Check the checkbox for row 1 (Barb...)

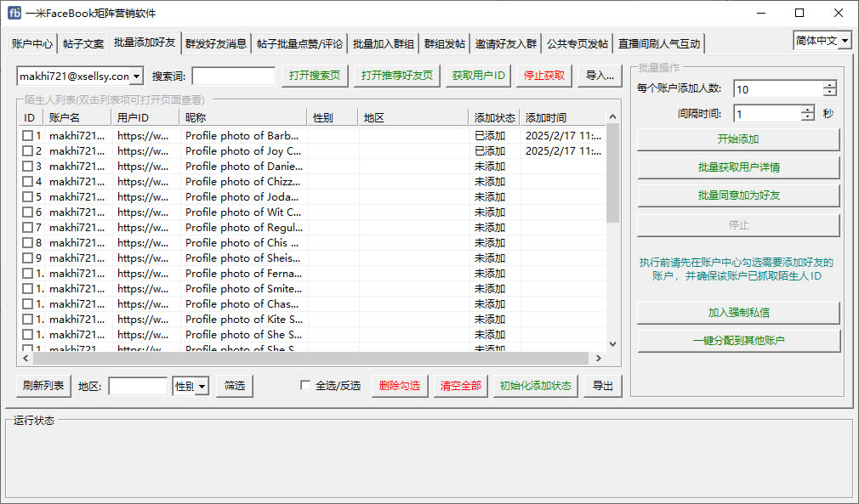(27, 136)
